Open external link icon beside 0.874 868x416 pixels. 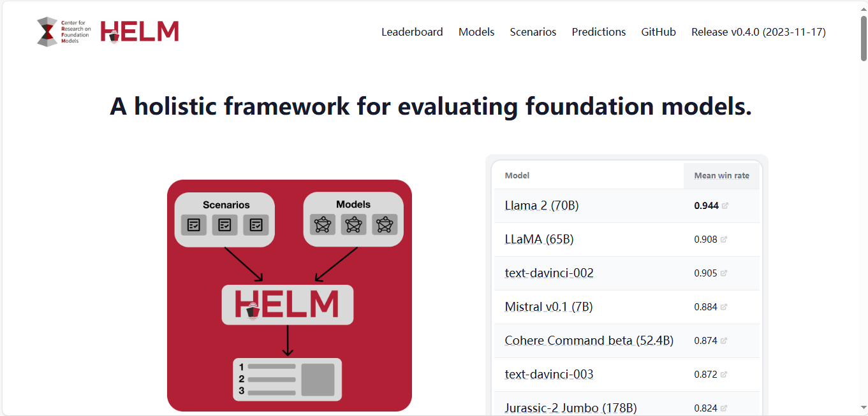(x=723, y=341)
